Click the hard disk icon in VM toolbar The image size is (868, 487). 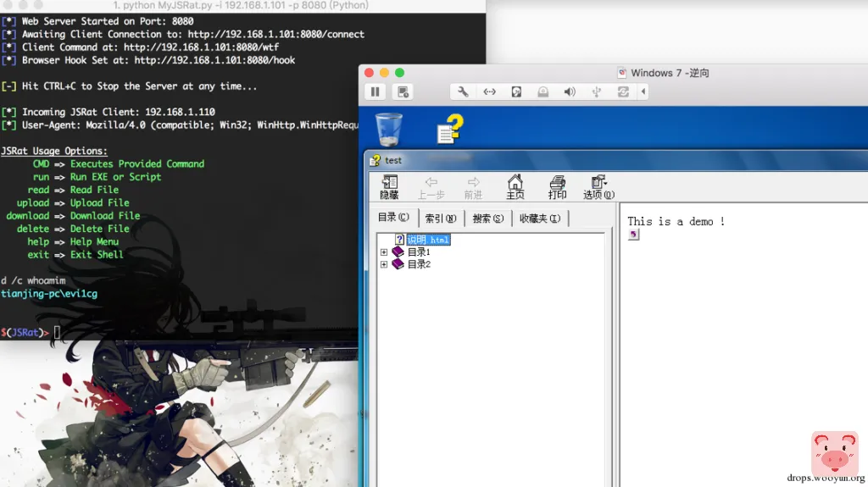(x=516, y=91)
